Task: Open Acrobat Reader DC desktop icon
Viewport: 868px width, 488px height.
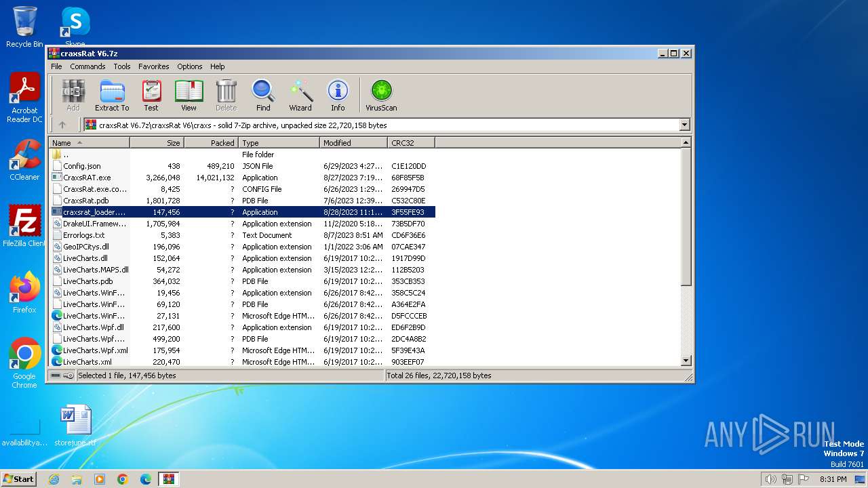Action: [x=24, y=98]
